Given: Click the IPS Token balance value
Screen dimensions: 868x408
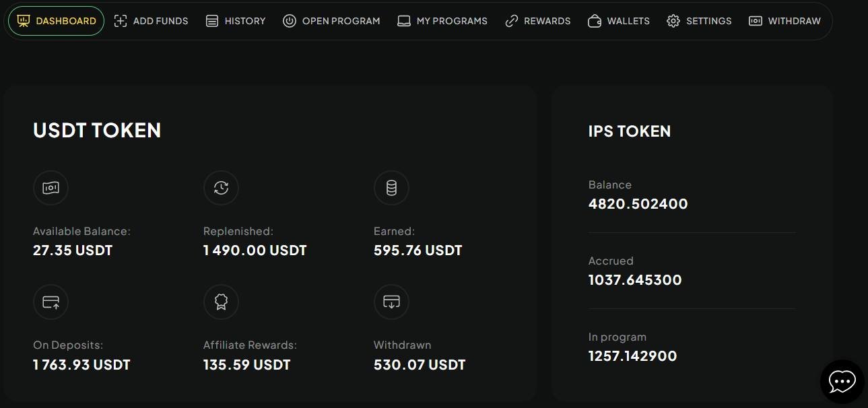Looking at the screenshot, I should (x=638, y=204).
